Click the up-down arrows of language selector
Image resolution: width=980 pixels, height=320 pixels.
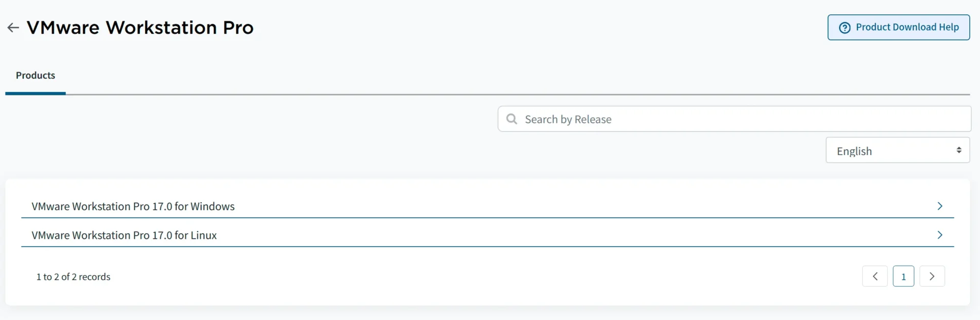[959, 150]
